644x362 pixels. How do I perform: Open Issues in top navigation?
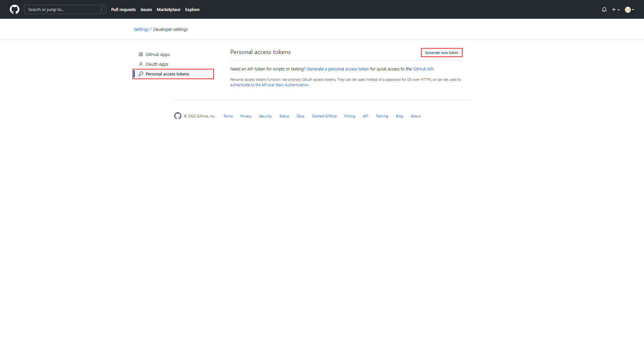point(146,9)
